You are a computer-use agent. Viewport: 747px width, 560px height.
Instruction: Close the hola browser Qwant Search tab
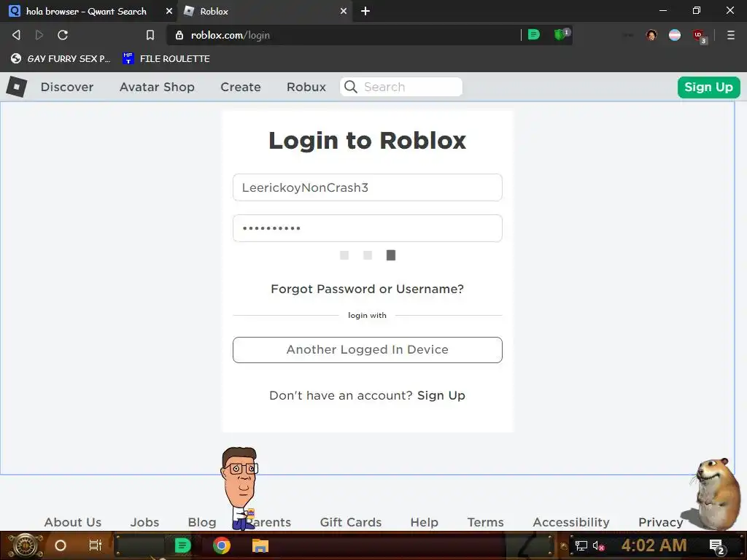(169, 11)
